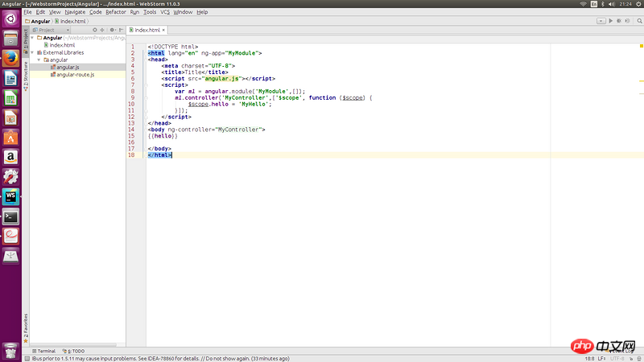The height and width of the screenshot is (362, 644).
Task: Open the Ubuntu Dash home icon
Action: (10, 19)
